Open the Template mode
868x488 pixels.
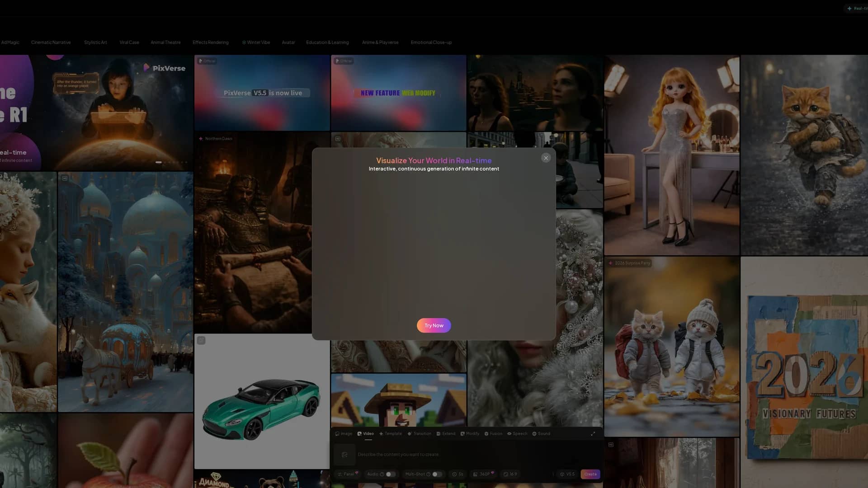pos(391,433)
